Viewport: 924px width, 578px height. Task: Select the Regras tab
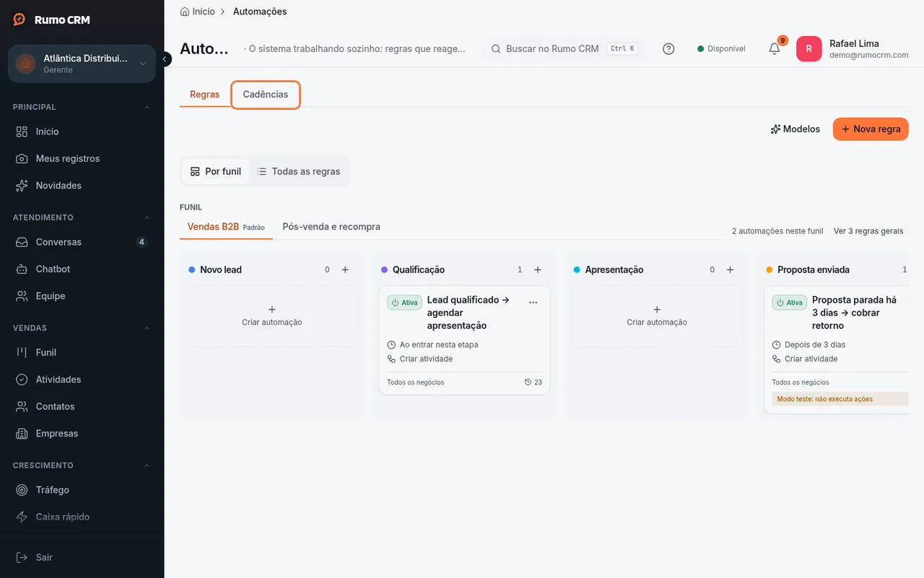tap(205, 95)
